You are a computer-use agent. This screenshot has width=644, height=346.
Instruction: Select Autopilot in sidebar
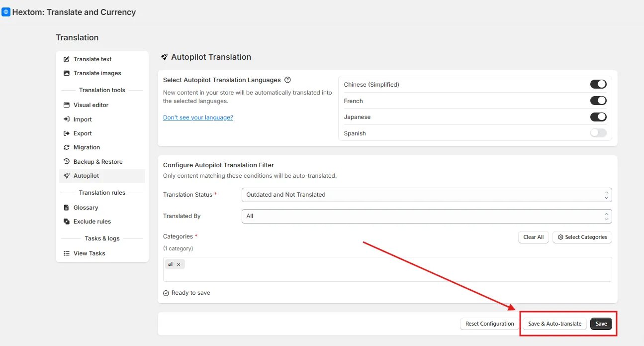102,176
